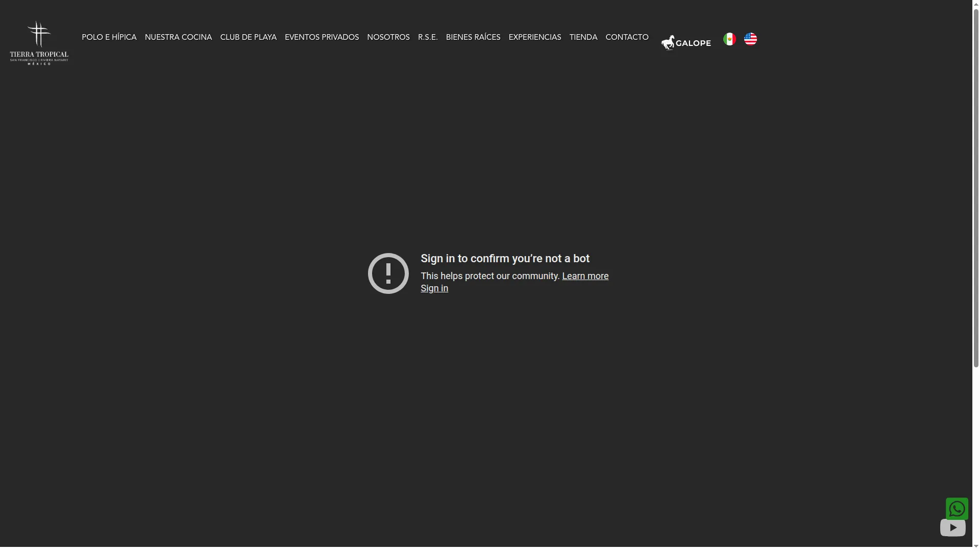Open the Experiencias menu
Image resolution: width=980 pixels, height=551 pixels.
[534, 37]
